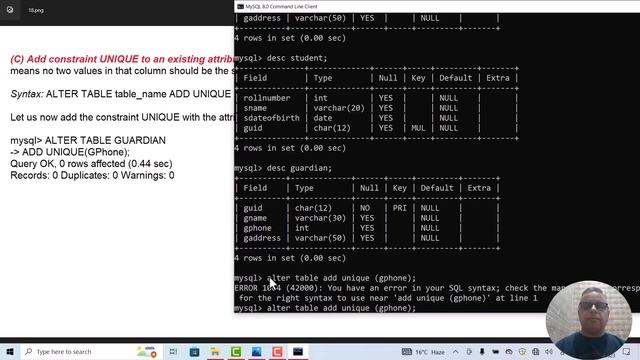Open the red C app on taskbar
Screen dimensions: 640x360
click(x=277, y=351)
